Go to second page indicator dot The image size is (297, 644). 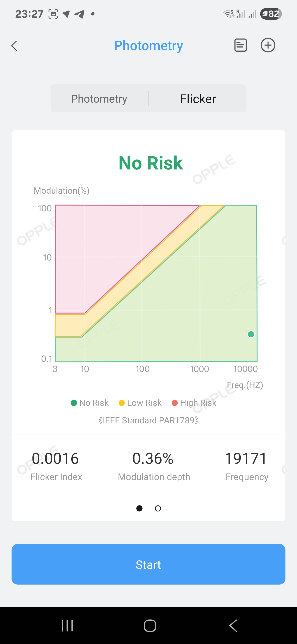tap(158, 508)
